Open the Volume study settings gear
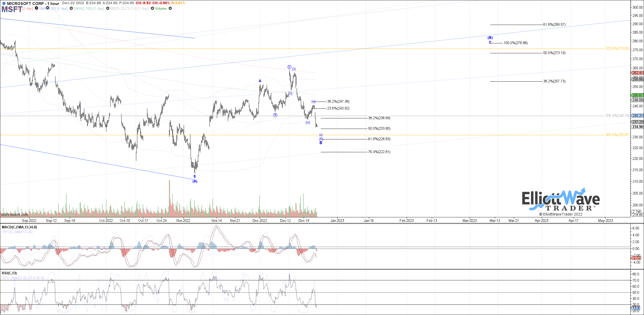Image resolution: width=644 pixels, height=315 pixels. 170,8
